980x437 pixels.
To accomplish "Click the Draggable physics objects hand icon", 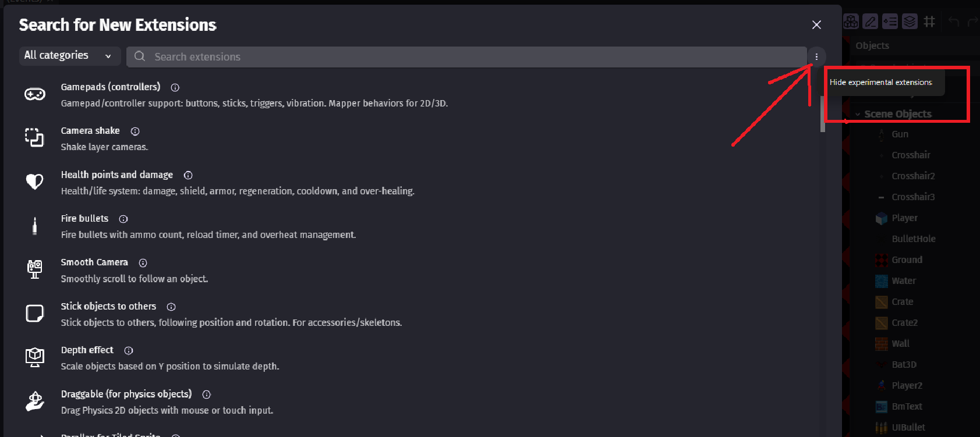I will click(35, 402).
